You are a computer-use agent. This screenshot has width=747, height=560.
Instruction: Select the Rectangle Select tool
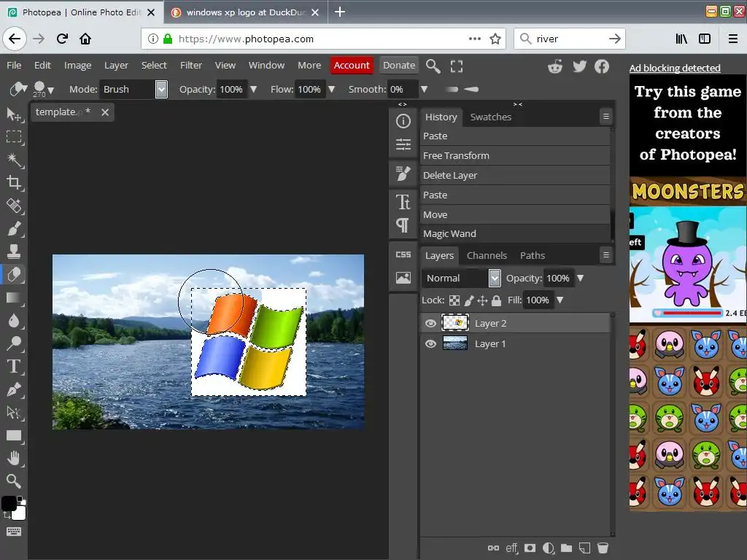pos(13,137)
